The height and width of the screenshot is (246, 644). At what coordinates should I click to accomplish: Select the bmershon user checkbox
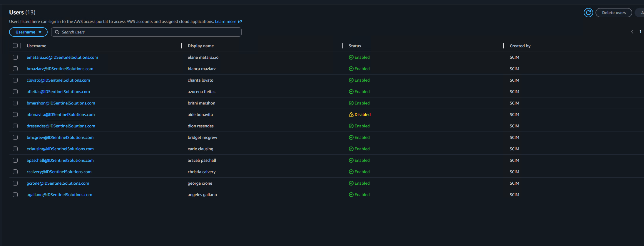click(x=15, y=103)
